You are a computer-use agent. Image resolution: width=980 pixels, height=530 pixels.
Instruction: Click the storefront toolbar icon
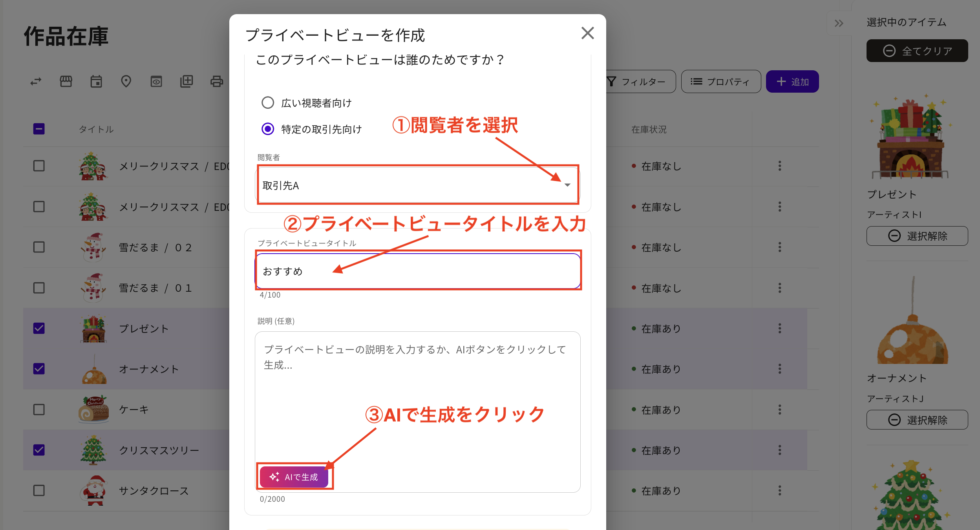(66, 81)
